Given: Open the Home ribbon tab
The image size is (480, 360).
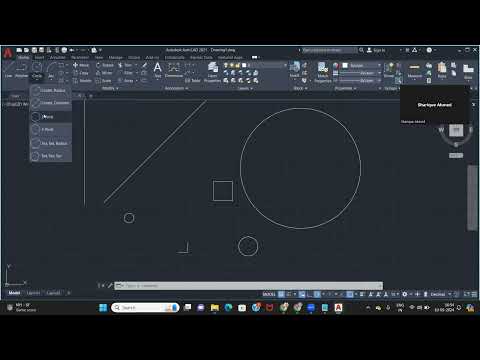Looking at the screenshot, I should (23, 57).
